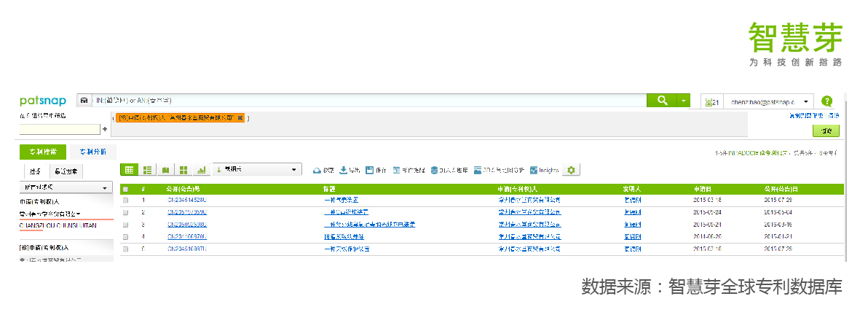The width and height of the screenshot is (868, 315).
Task: Click the small green button below the account bar
Action: pyautogui.click(x=826, y=131)
